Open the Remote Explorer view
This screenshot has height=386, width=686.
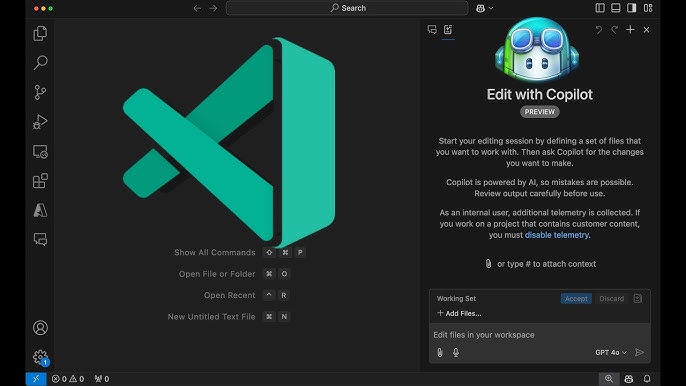[x=40, y=151]
